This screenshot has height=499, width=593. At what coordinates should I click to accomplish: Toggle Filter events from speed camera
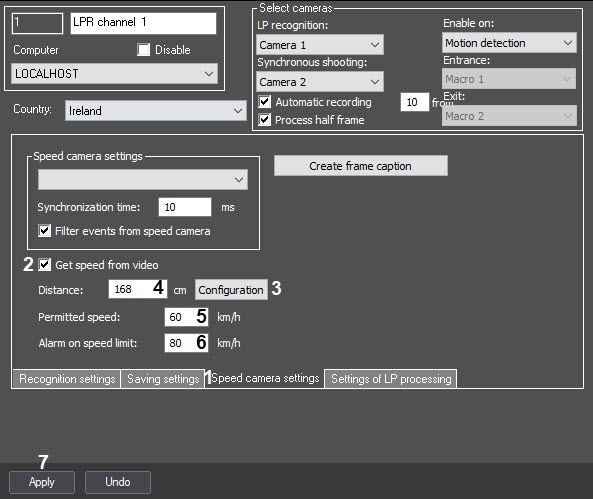click(x=45, y=231)
